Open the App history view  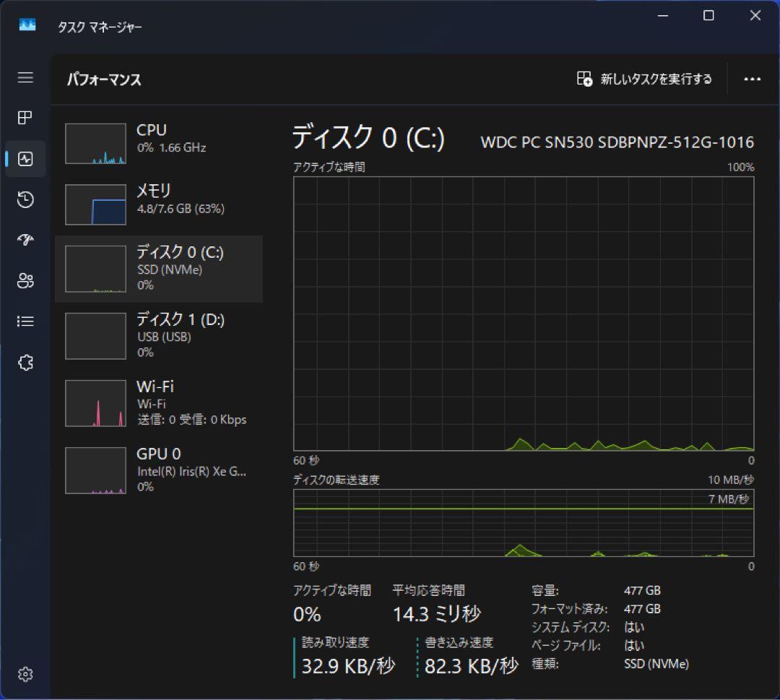(25, 200)
